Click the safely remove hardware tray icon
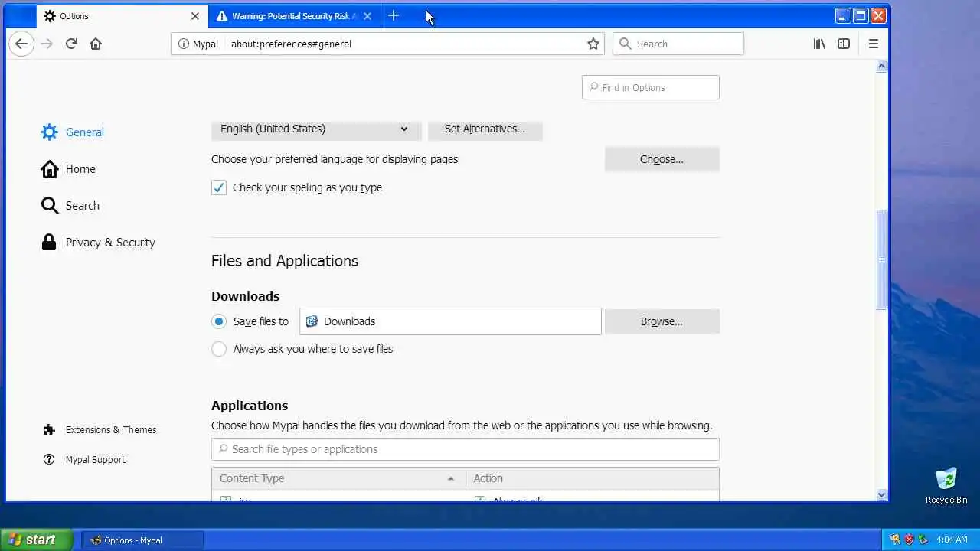Screen dimensions: 980x551 pos(923,540)
